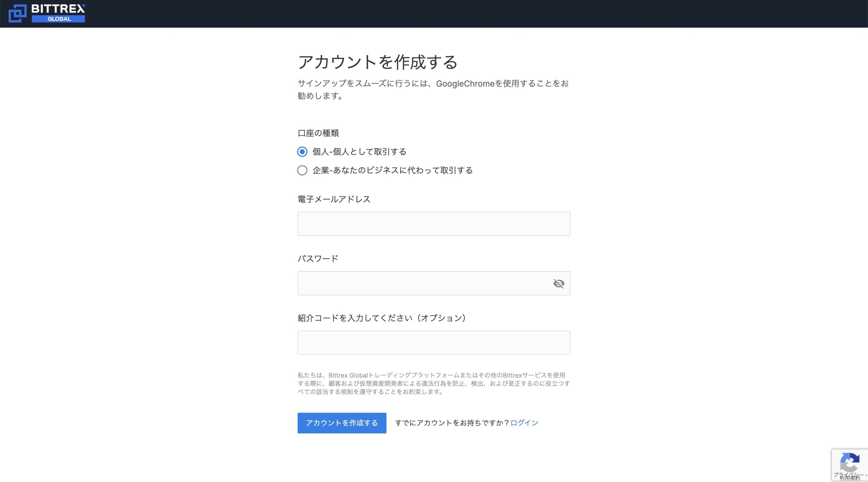
Task: Select the 個人 account type radio button
Action: 302,152
